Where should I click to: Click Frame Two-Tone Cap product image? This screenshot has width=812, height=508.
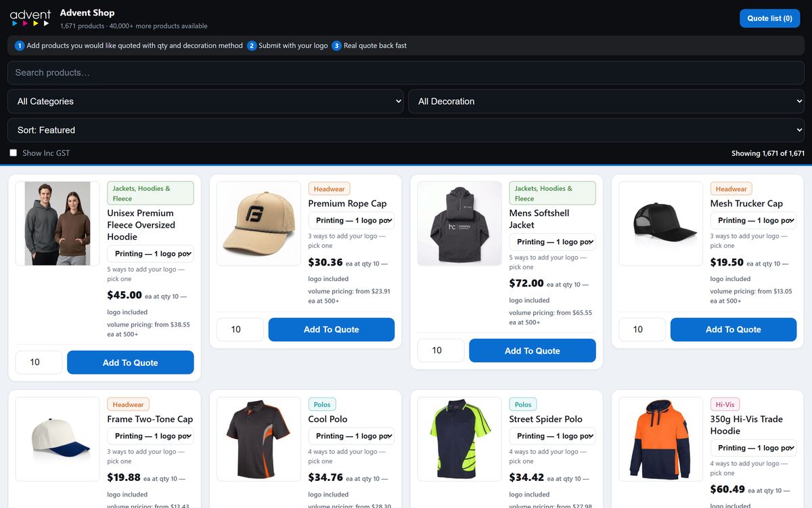coord(58,439)
